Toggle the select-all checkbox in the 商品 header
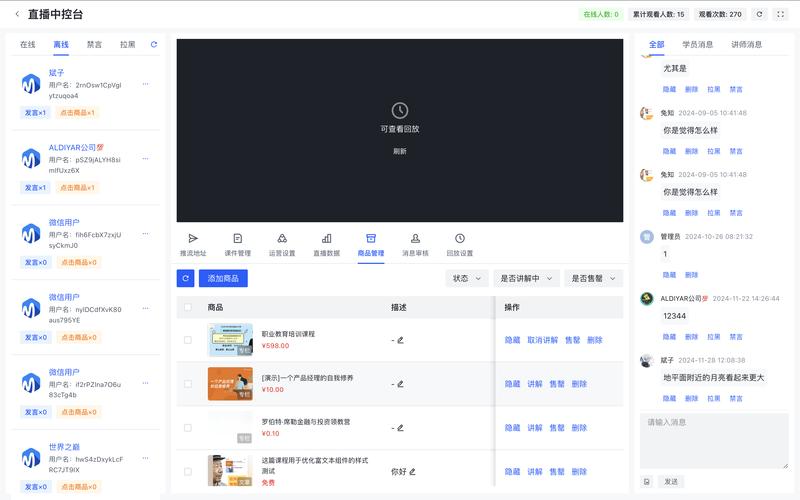 tap(187, 307)
